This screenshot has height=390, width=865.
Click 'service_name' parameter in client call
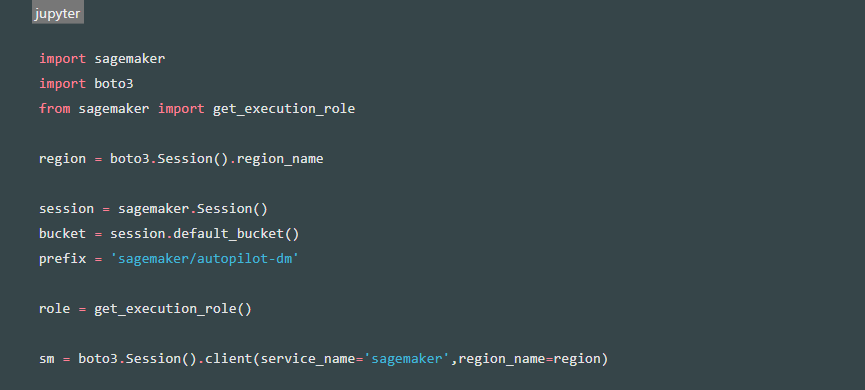pos(307,359)
